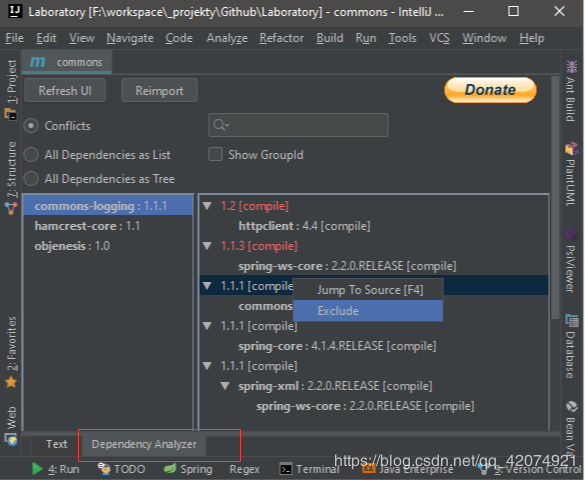Open the Navigate menu
The width and height of the screenshot is (585, 480).
coord(130,38)
